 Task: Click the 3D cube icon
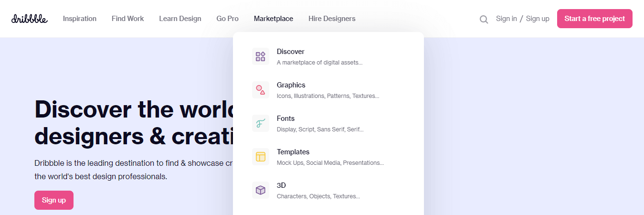click(x=261, y=190)
